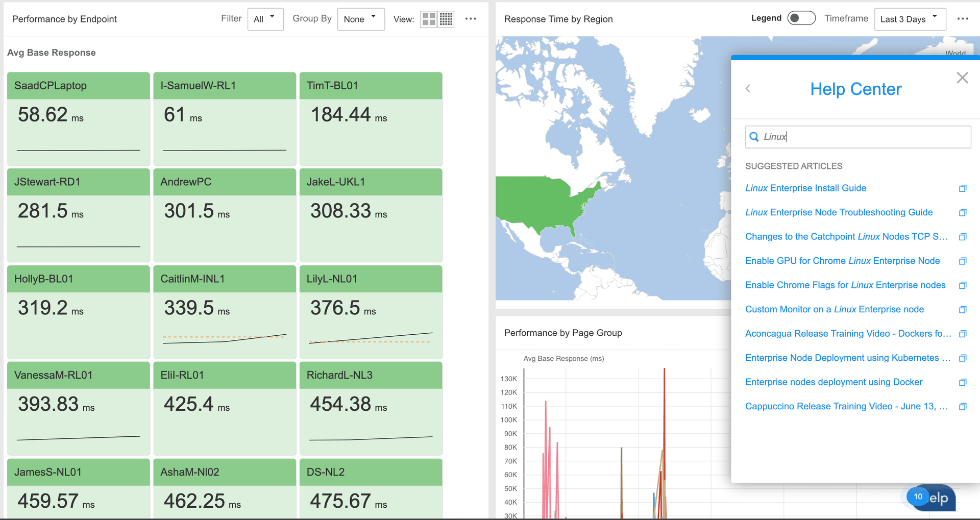
Task: Select Custom Monitor on a Linux Enterprise node
Action: point(834,309)
